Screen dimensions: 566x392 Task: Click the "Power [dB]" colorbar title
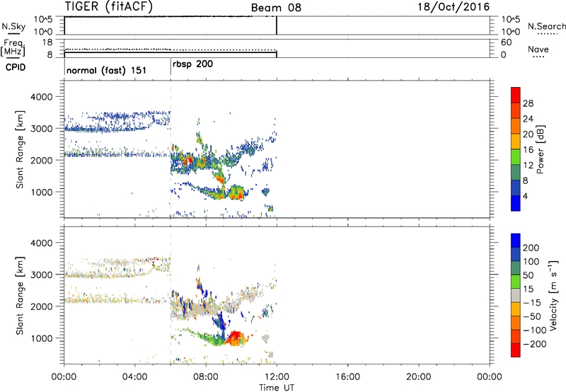[540, 149]
